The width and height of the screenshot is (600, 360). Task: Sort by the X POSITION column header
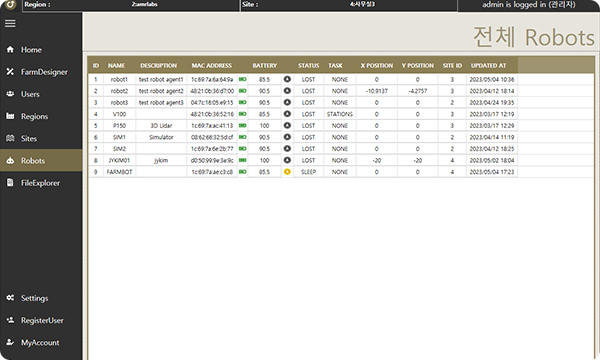[x=377, y=65]
